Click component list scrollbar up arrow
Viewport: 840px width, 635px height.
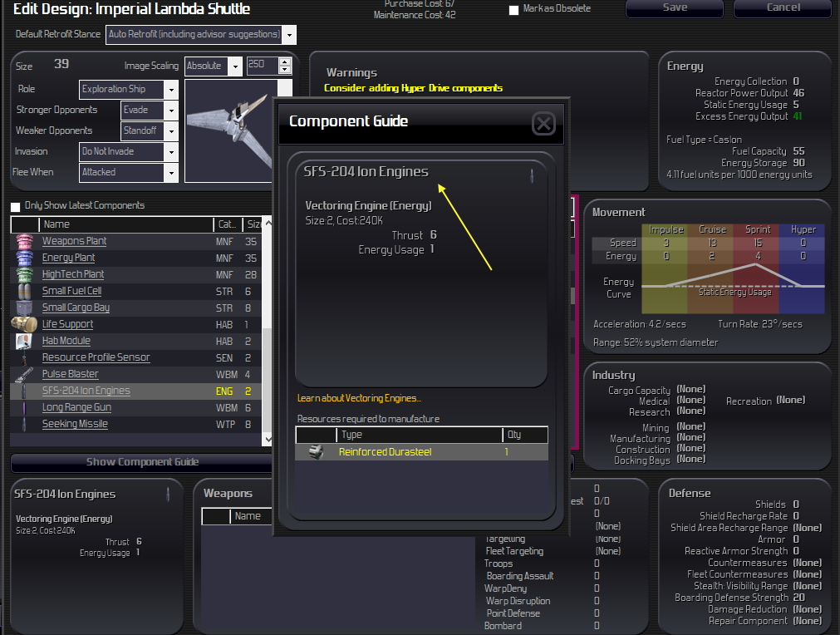pyautogui.click(x=268, y=224)
